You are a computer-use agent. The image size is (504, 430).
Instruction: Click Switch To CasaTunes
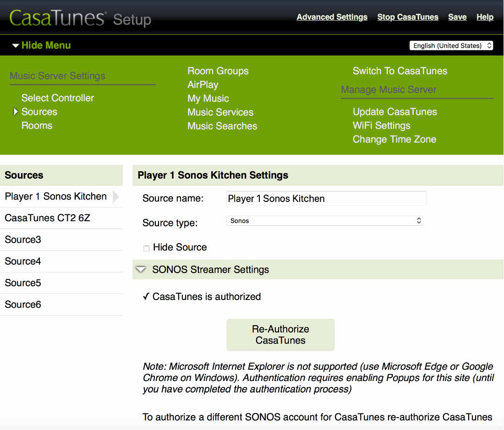tap(400, 71)
